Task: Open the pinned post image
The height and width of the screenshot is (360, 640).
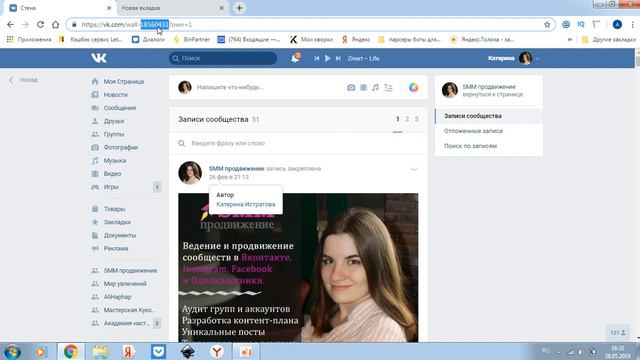Action: (x=298, y=267)
